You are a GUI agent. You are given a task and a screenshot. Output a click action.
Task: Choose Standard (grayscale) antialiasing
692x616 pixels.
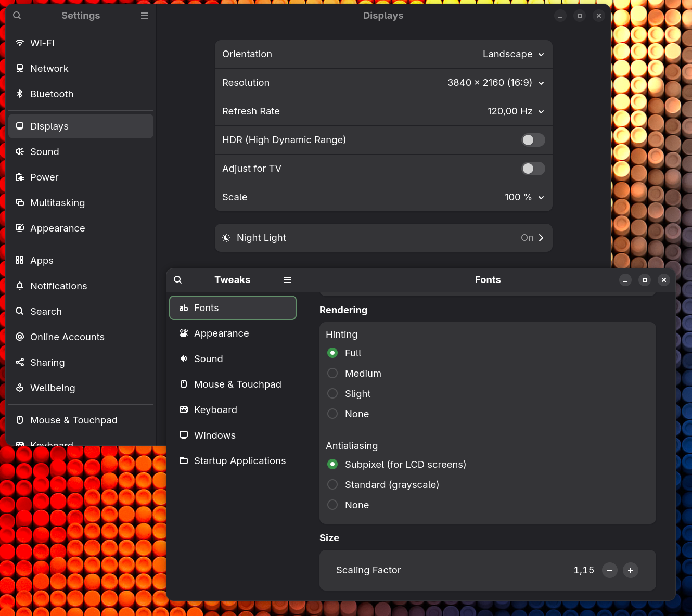(x=332, y=484)
